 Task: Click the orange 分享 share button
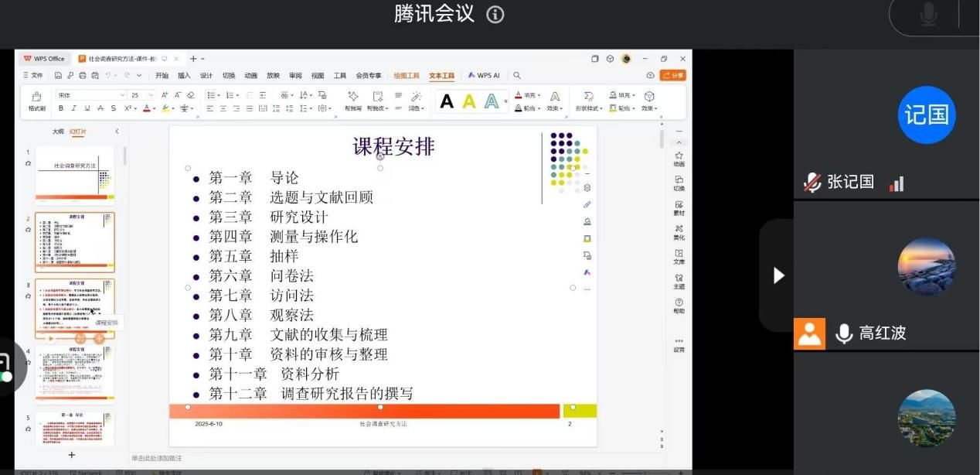672,76
